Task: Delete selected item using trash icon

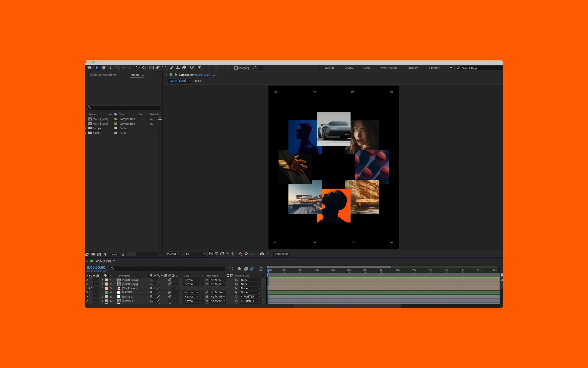Action: coord(123,254)
